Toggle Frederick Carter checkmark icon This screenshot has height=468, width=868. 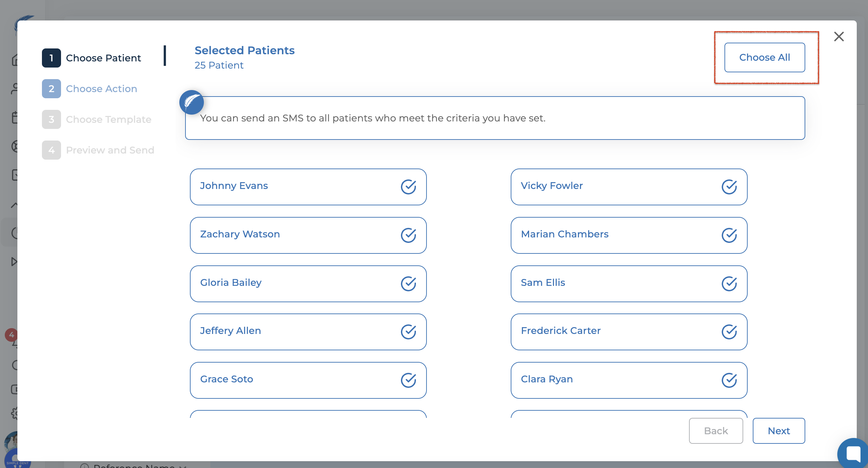point(729,332)
